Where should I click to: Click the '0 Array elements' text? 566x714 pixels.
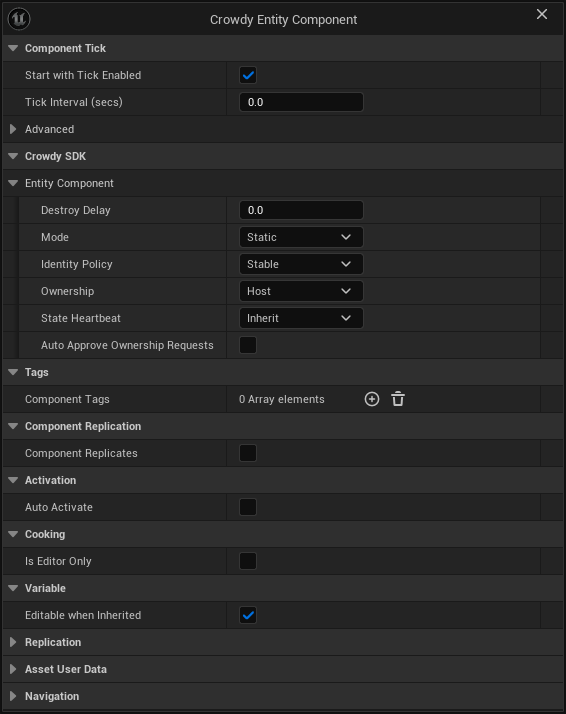(281, 399)
